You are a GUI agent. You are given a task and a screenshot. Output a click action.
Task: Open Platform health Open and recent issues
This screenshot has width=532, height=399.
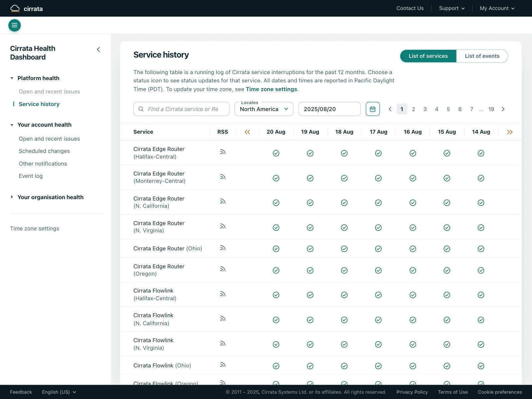[49, 91]
